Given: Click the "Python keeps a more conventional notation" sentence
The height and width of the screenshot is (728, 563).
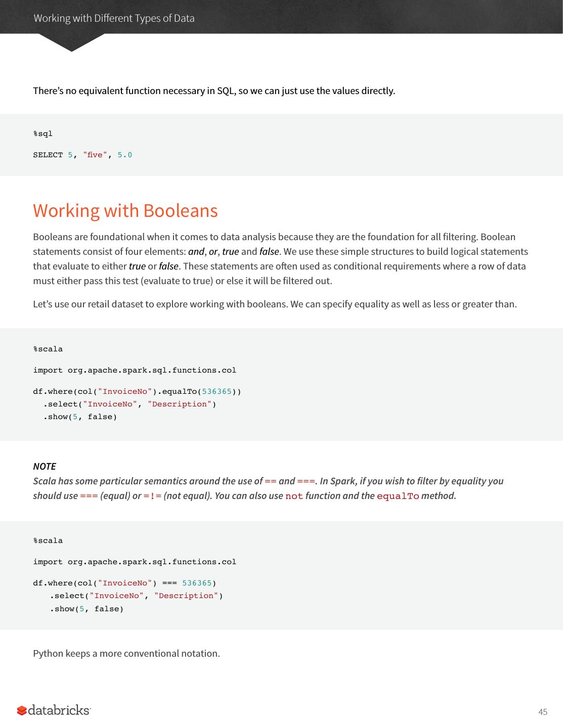Looking at the screenshot, I should point(126,653).
